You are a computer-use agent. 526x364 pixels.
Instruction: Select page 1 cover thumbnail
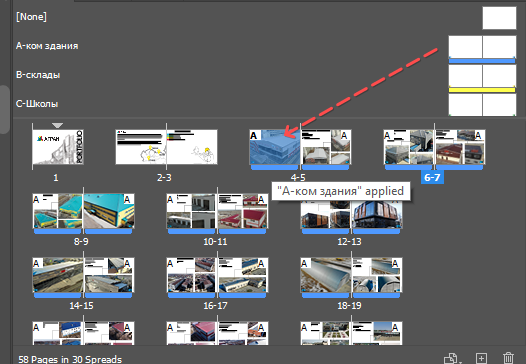pyautogui.click(x=58, y=147)
